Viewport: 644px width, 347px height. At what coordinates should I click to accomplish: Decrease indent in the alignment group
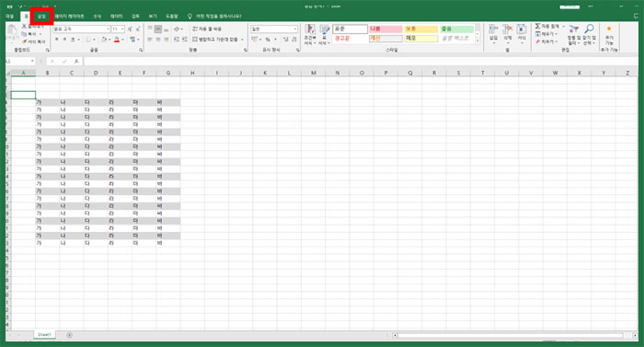pyautogui.click(x=177, y=40)
